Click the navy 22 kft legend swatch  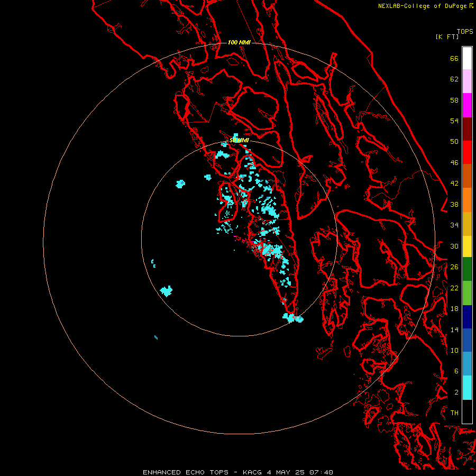click(467, 317)
